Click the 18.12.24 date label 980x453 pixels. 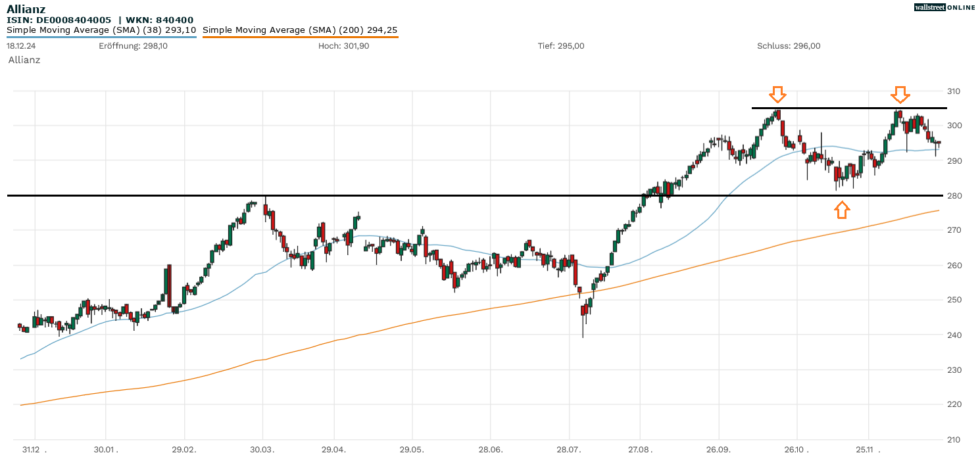point(20,46)
